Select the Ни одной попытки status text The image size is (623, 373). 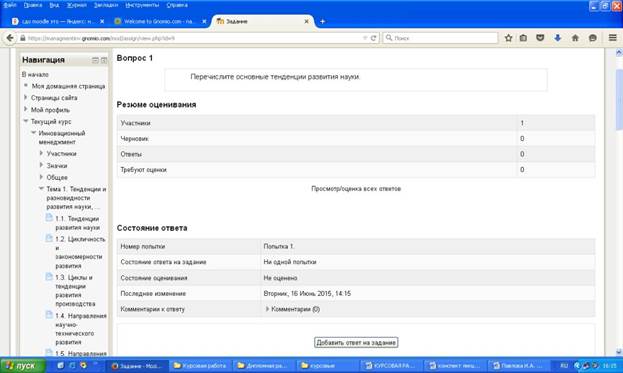290,262
